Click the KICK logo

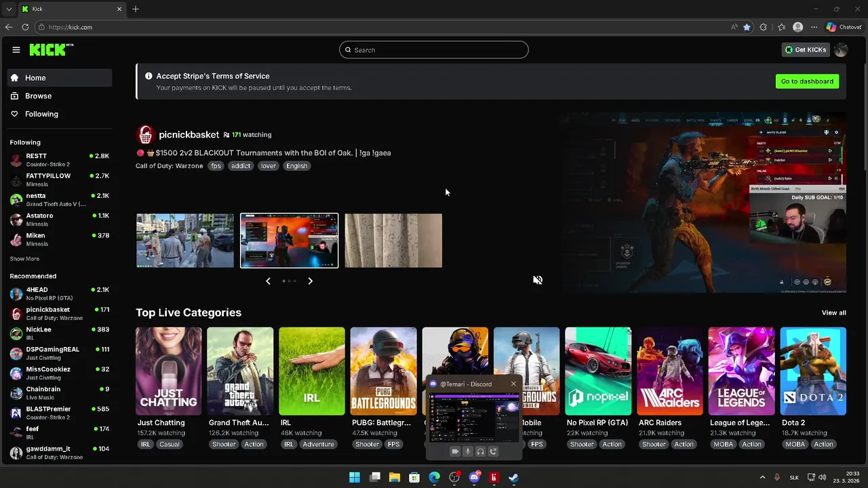tap(51, 49)
